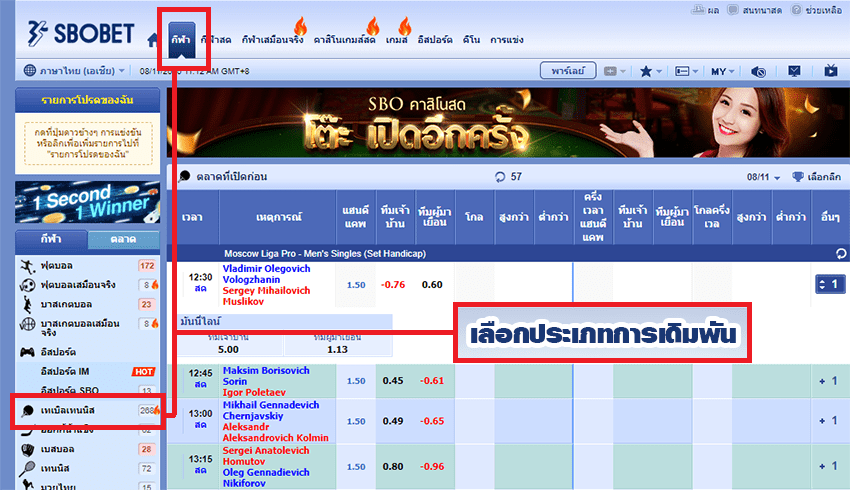This screenshot has width=850, height=490.
Task: Click away odds 0.60 for Muslikov
Action: pos(432,285)
